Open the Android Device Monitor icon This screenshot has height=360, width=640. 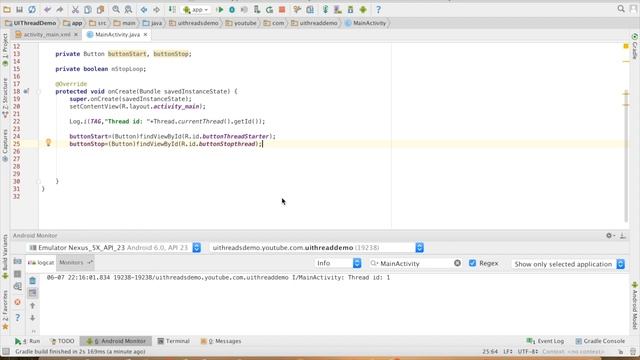click(363, 9)
